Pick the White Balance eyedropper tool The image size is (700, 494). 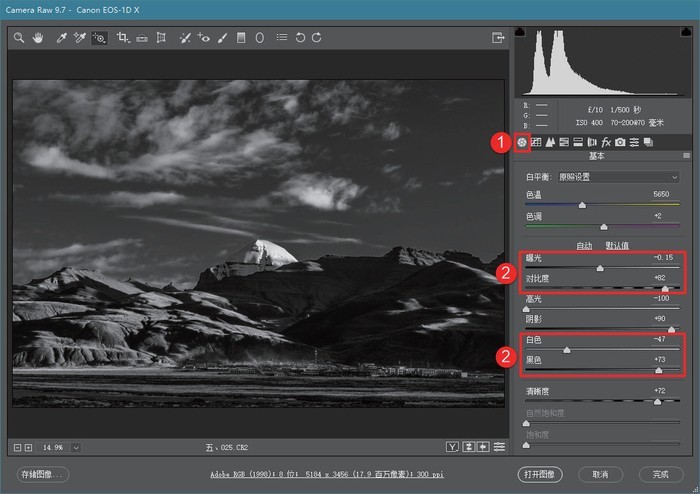[x=61, y=38]
